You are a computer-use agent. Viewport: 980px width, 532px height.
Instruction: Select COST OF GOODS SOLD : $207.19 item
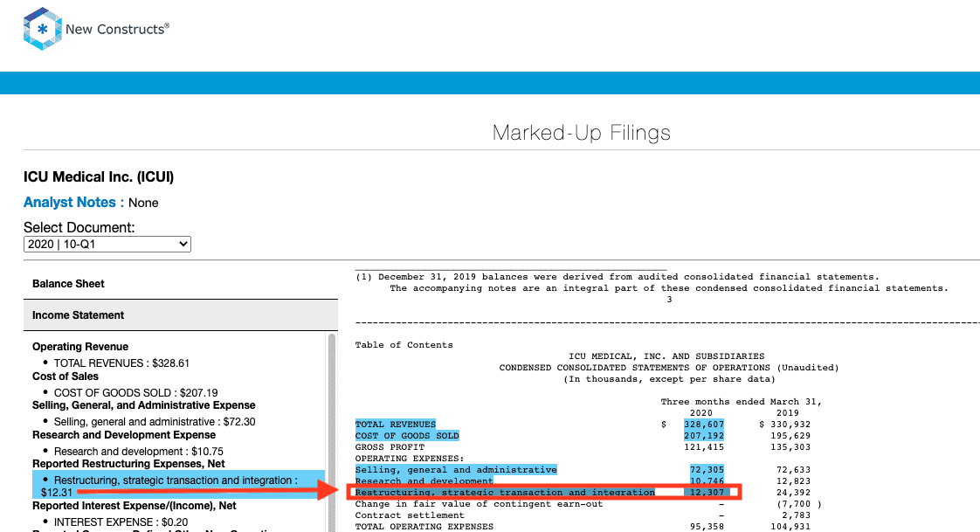(x=135, y=392)
